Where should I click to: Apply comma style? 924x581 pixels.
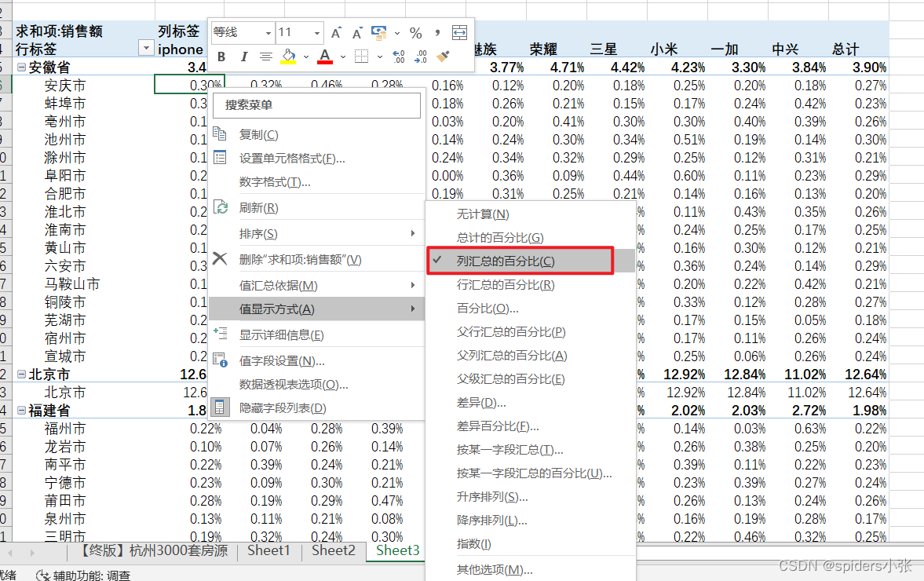pyautogui.click(x=437, y=33)
